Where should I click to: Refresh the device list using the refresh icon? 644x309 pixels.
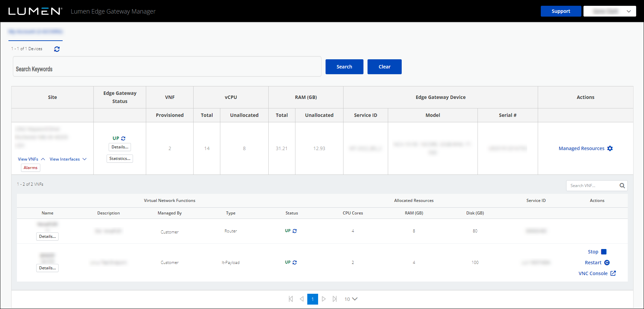(57, 49)
